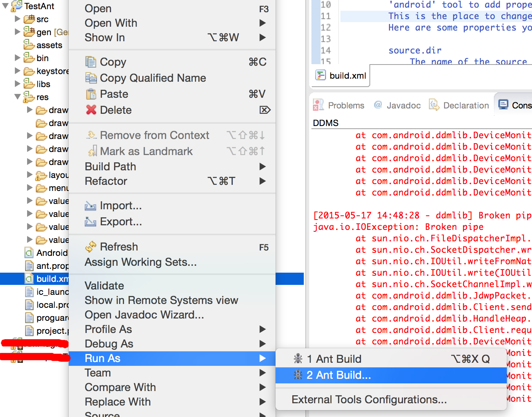This screenshot has width=532, height=417.
Task: Click the red Delete X icon
Action: point(91,110)
